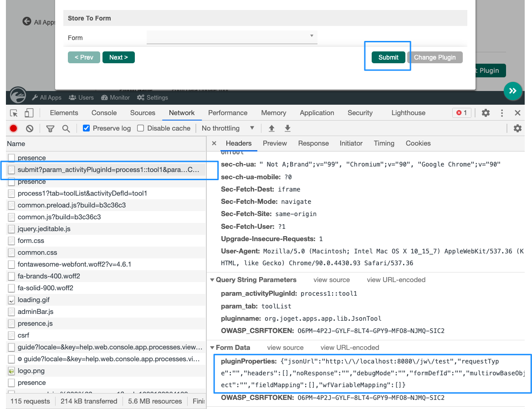This screenshot has width=532, height=409.
Task: Switch to the Console tab
Action: click(104, 113)
